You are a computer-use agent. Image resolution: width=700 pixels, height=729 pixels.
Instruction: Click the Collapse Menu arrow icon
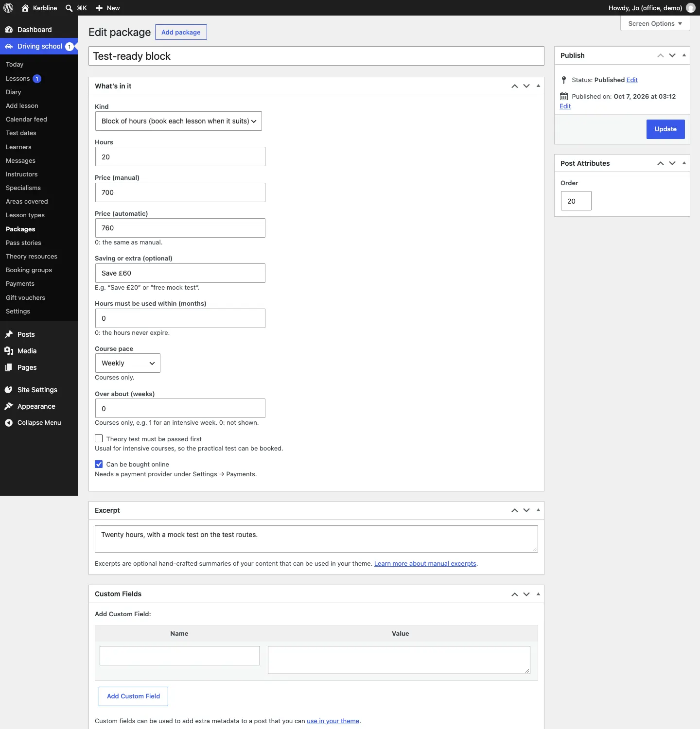tap(9, 423)
